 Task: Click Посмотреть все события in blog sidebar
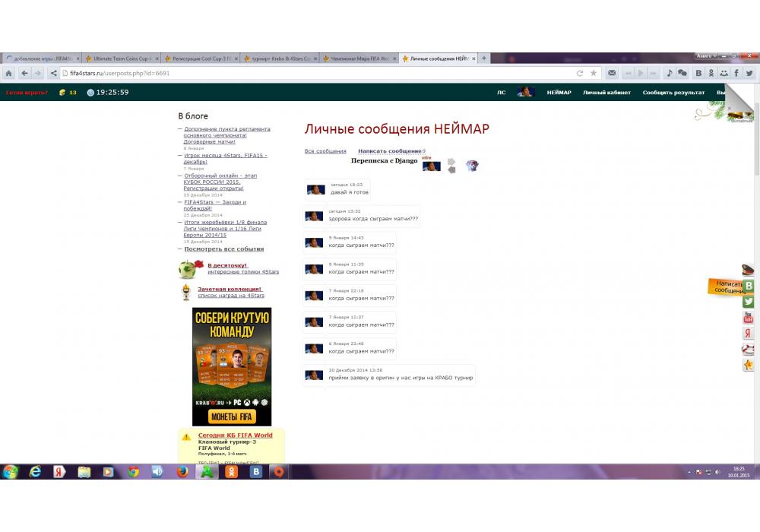point(224,249)
